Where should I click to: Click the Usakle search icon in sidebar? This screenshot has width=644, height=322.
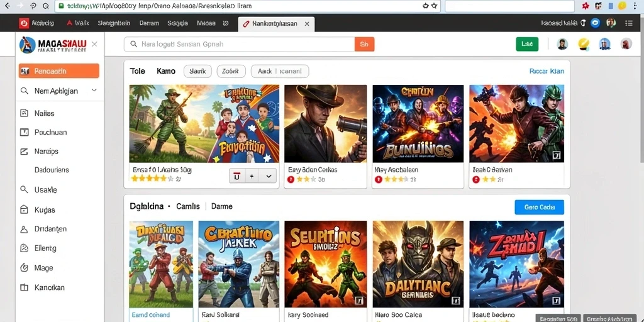point(25,190)
